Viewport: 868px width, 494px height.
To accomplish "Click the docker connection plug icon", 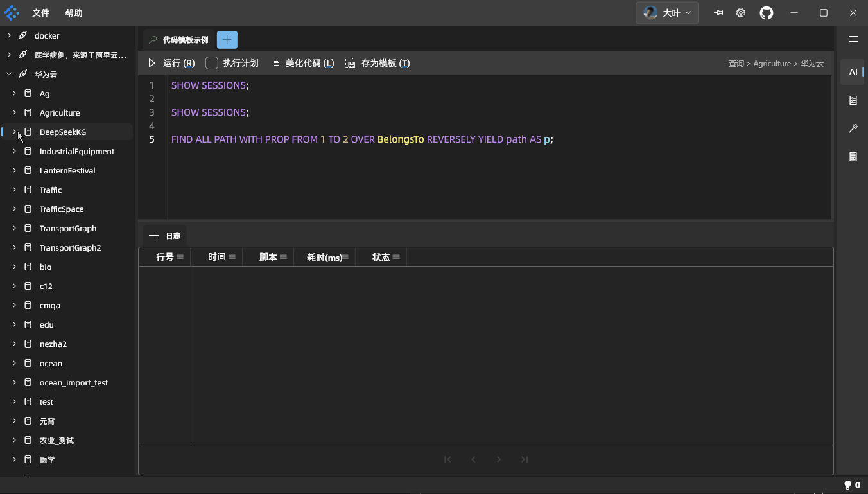I will (x=22, y=35).
